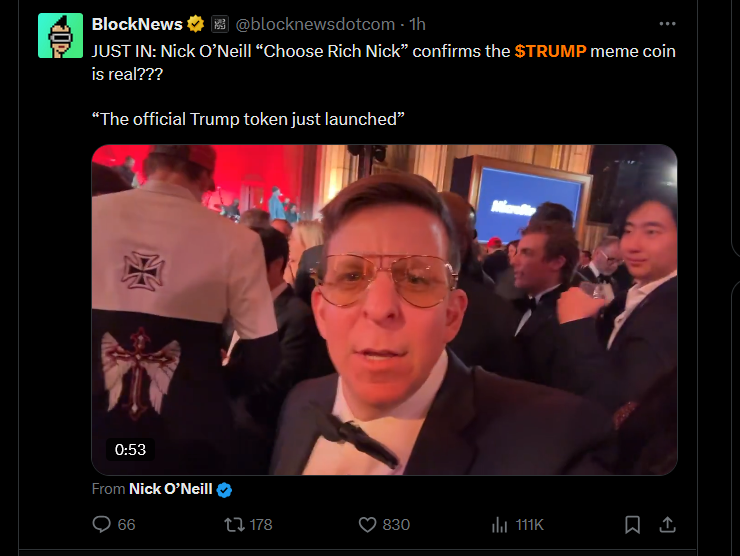
Task: Open the BlockNews profile avatar
Action: pyautogui.click(x=60, y=36)
